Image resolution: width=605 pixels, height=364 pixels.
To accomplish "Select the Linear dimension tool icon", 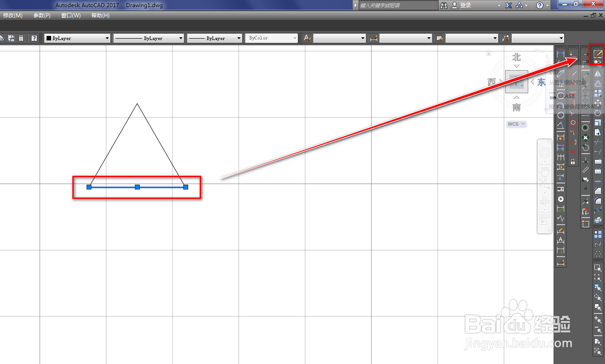I will pos(561,54).
